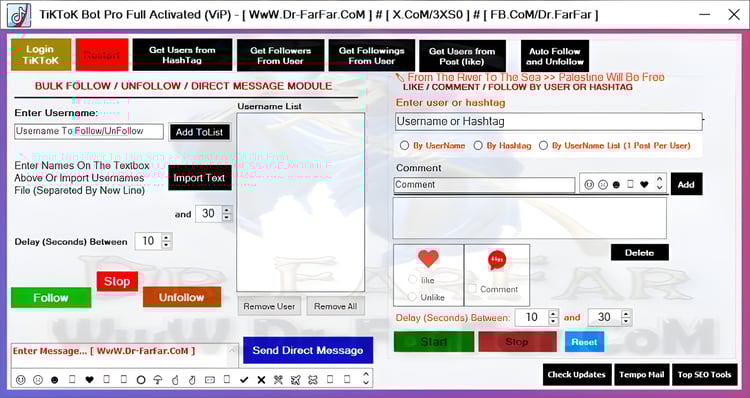Image resolution: width=750 pixels, height=398 pixels.
Task: Increase the right module max delay of 30
Action: 626,313
